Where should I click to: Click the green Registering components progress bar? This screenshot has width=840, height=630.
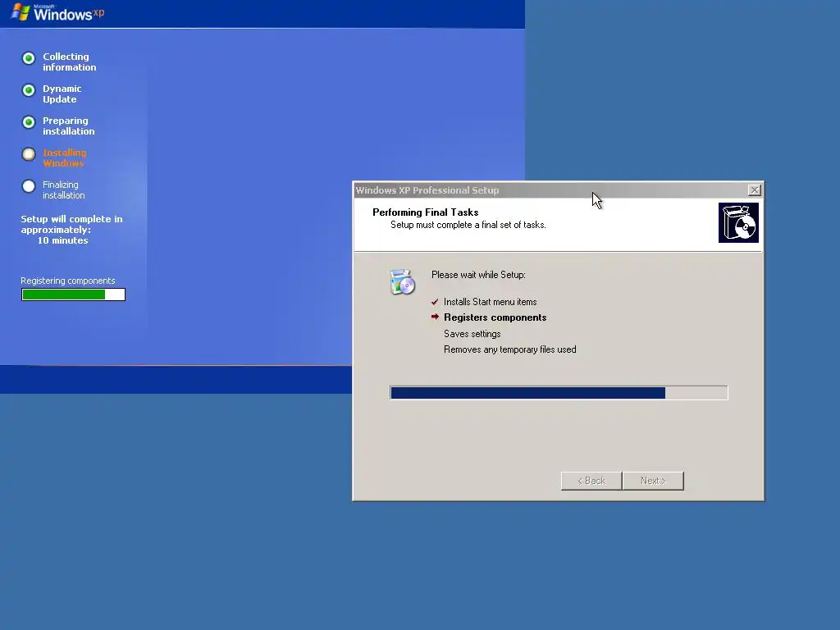click(73, 294)
